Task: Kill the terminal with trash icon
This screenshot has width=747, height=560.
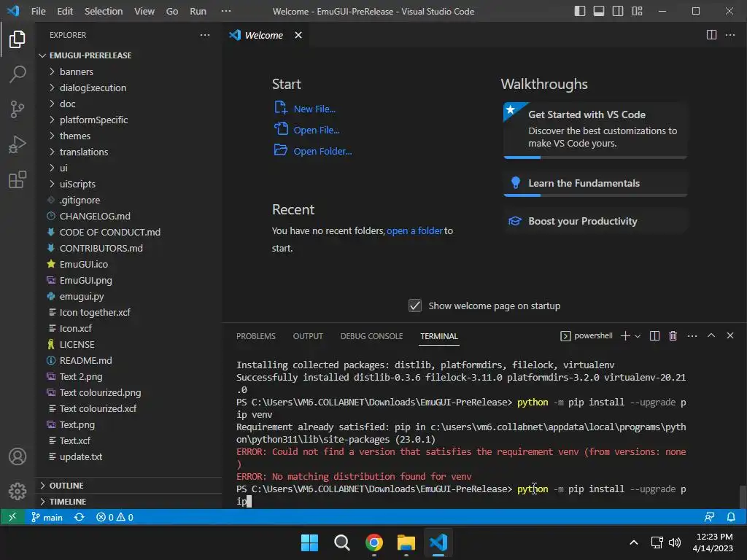Action: [673, 335]
